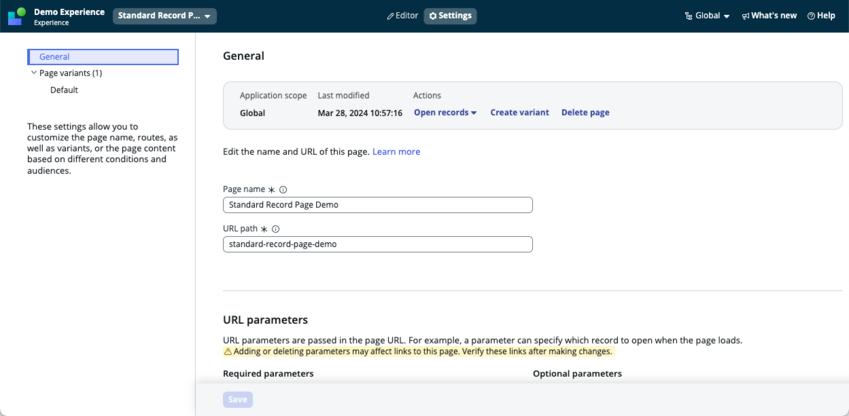Viewport: 849px width, 416px height.
Task: Focus the Page name input field
Action: point(378,205)
